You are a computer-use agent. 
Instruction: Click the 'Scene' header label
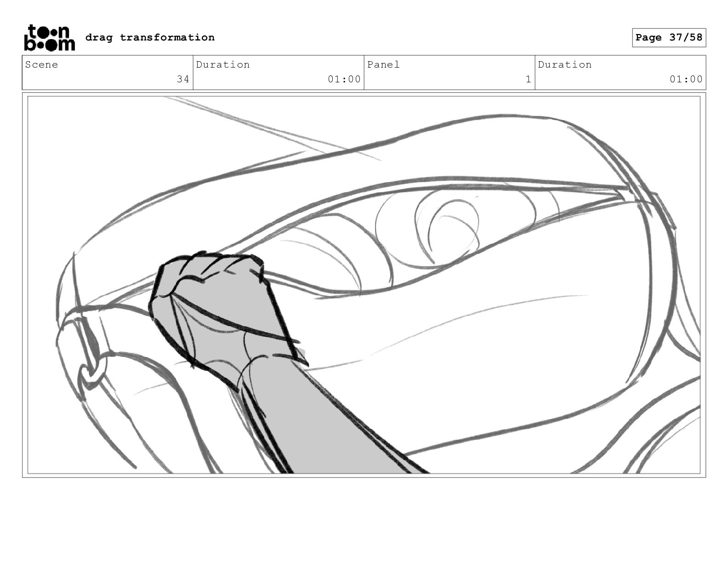pyautogui.click(x=42, y=64)
